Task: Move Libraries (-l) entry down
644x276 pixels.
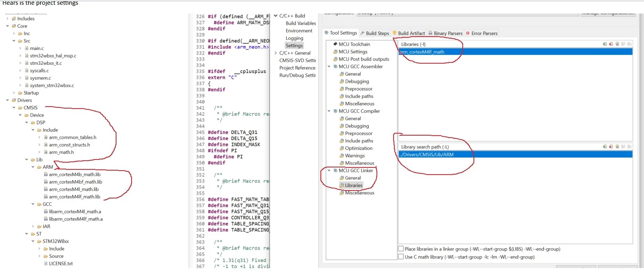Action: point(629,44)
